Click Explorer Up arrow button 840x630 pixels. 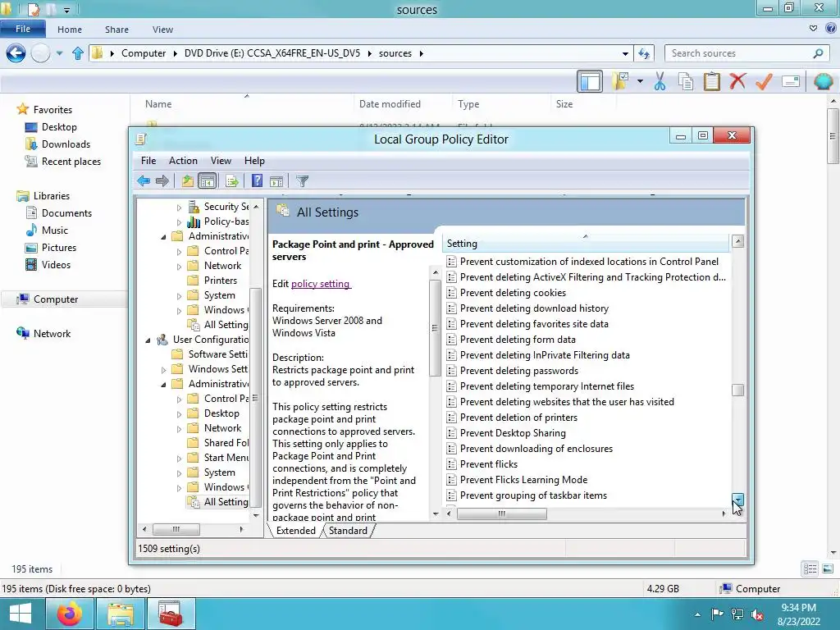click(78, 53)
